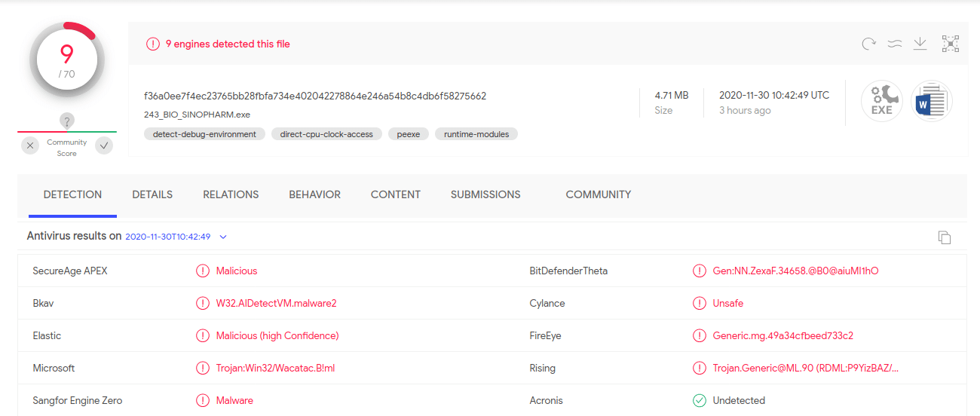Click the direct-cpu-clock-access tag
Image resolution: width=980 pixels, height=416 pixels.
[x=326, y=134]
